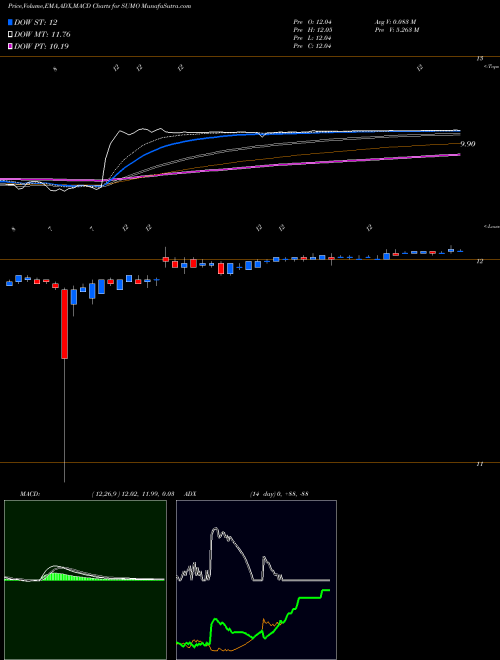Viewport: 500px width, 660px height.
Task: Click the large red long-wick candlestick
Action: pyautogui.click(x=64, y=324)
